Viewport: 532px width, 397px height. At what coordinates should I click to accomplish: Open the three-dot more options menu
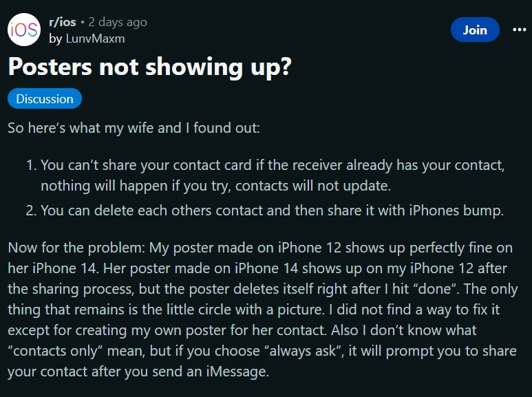[x=519, y=30]
